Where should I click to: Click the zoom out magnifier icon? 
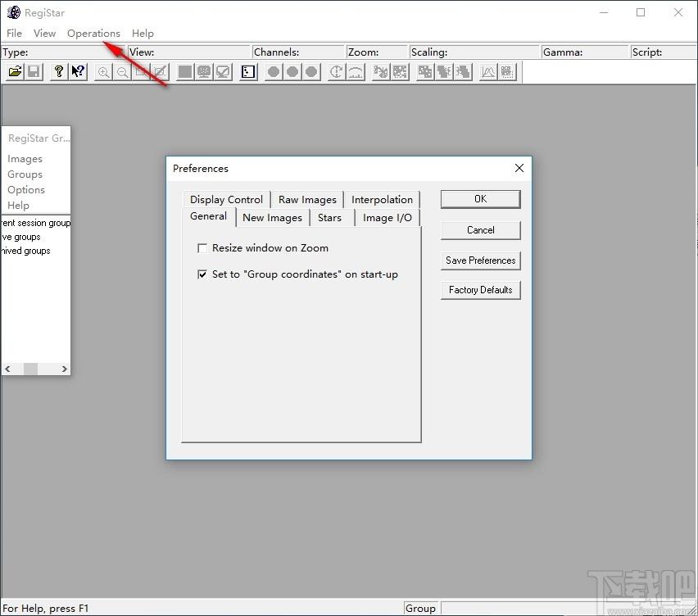tap(122, 71)
